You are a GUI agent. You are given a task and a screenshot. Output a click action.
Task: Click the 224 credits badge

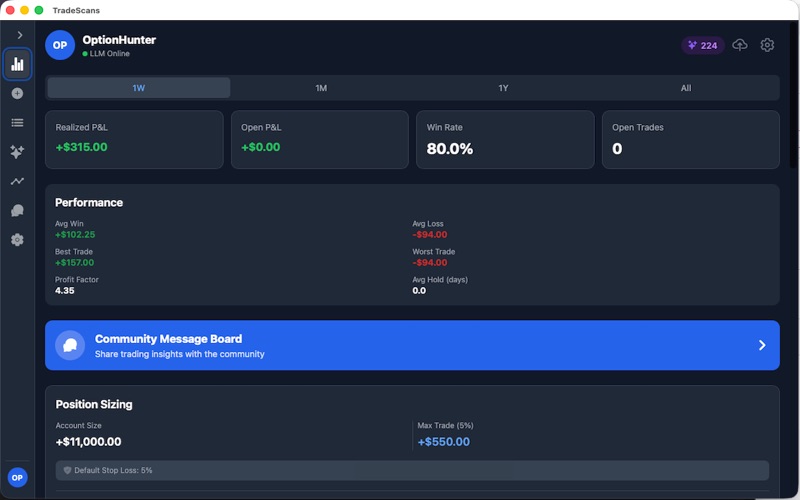point(703,45)
